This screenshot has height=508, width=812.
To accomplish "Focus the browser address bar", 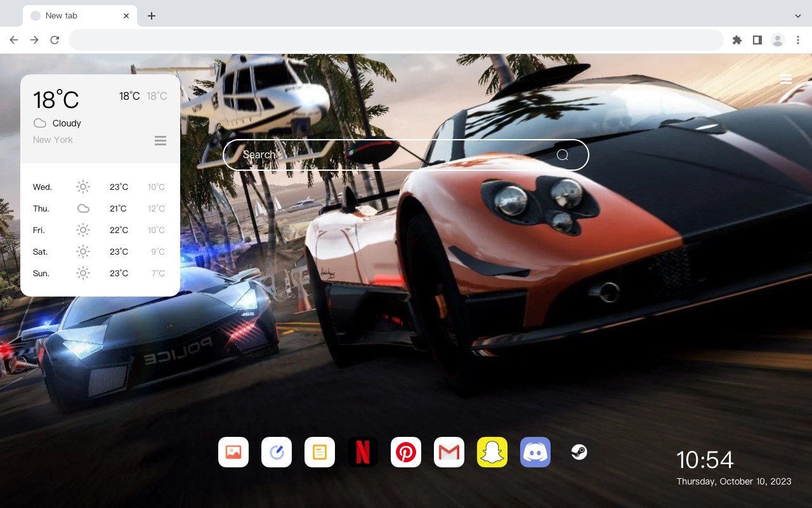I will [396, 40].
